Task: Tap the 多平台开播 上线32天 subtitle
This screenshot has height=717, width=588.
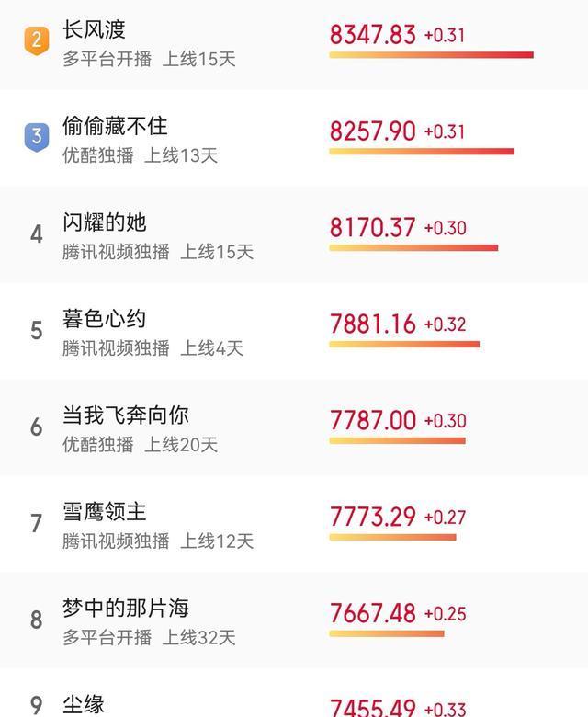Action: 149,638
